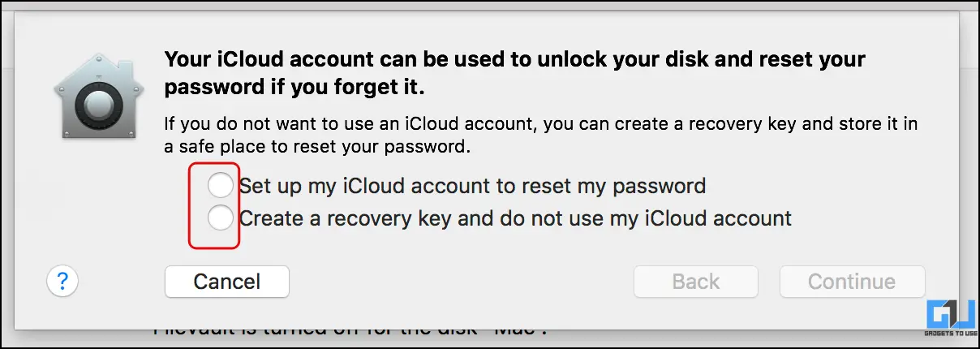Image resolution: width=980 pixels, height=349 pixels.
Task: Click the 'GADGETS TO USE' caption under the logo
Action: (951, 333)
